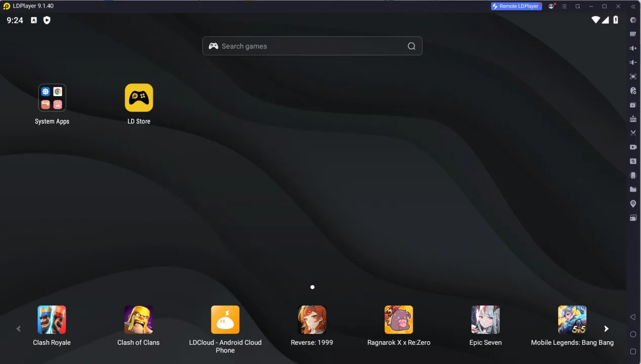641x364 pixels.
Task: Open Reverse: 1999 game icon
Action: [312, 320]
